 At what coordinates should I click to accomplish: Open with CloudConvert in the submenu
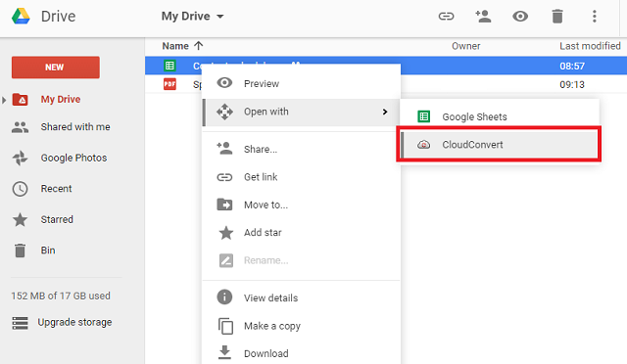(x=500, y=145)
